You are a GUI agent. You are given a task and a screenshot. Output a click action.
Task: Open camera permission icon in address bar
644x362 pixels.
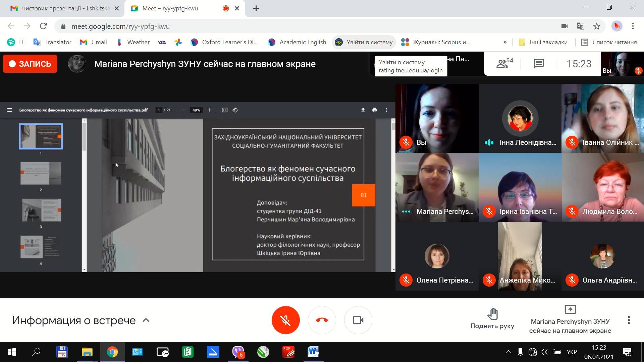click(565, 26)
